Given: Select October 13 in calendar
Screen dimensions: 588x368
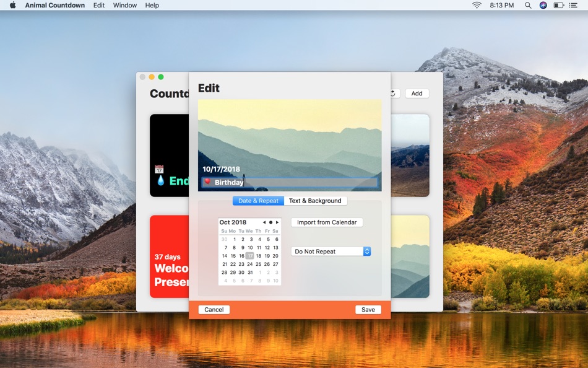Looking at the screenshot, I should pos(275,247).
